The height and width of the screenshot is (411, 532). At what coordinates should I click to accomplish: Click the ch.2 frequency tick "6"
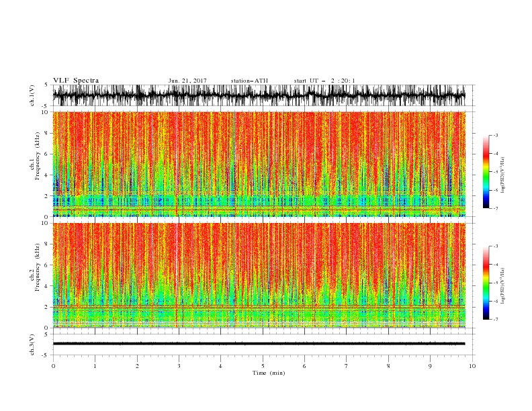click(47, 265)
